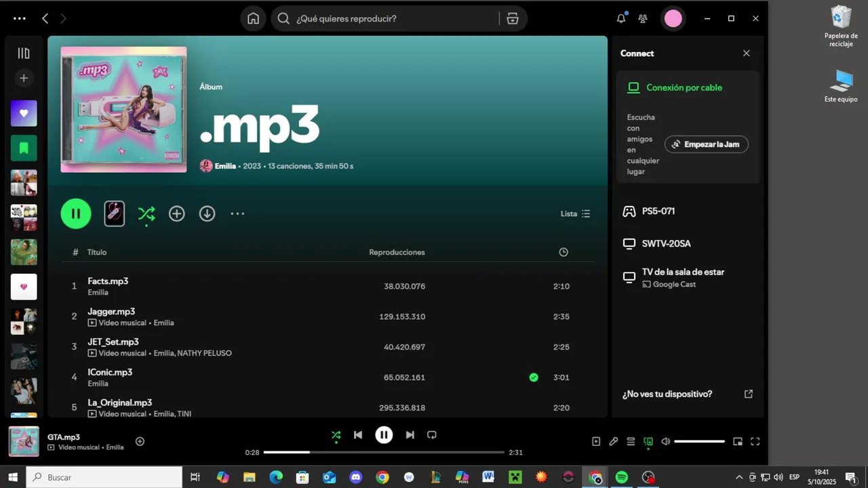Skip to previous track
This screenshot has width=868, height=488.
(358, 435)
